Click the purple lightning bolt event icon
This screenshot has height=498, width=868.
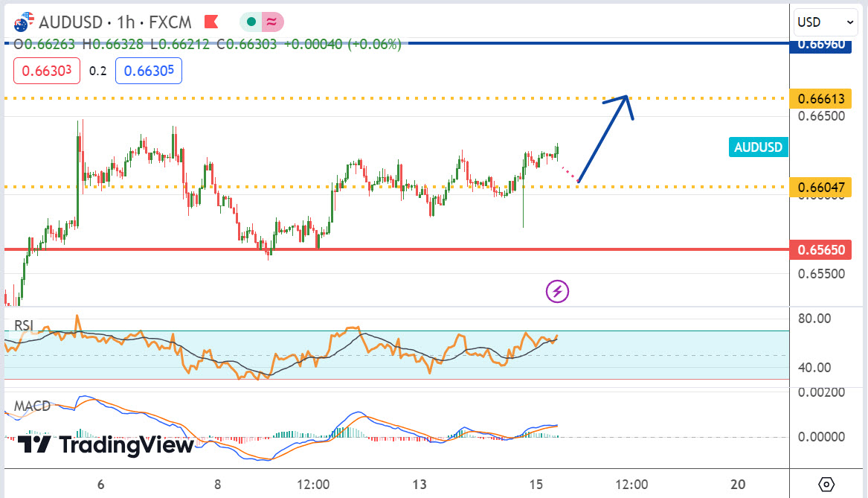(x=557, y=291)
